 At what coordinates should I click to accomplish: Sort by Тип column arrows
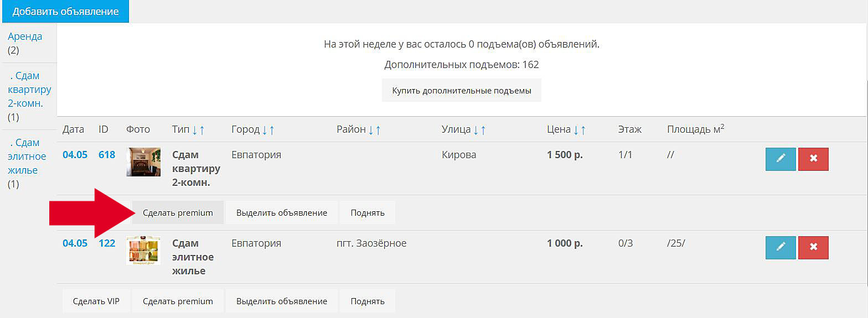point(198,129)
